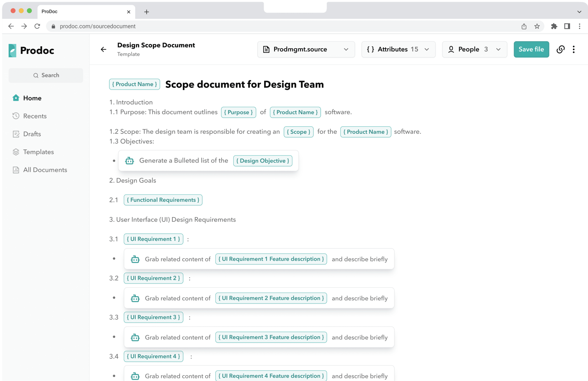The image size is (588, 381).
Task: Close the ProDoc browser tab
Action: coord(128,12)
